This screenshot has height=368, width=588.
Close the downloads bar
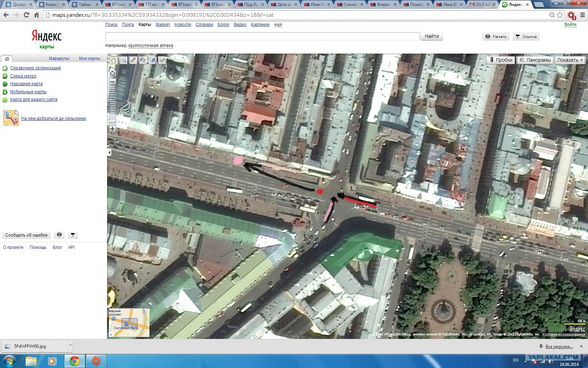point(581,346)
